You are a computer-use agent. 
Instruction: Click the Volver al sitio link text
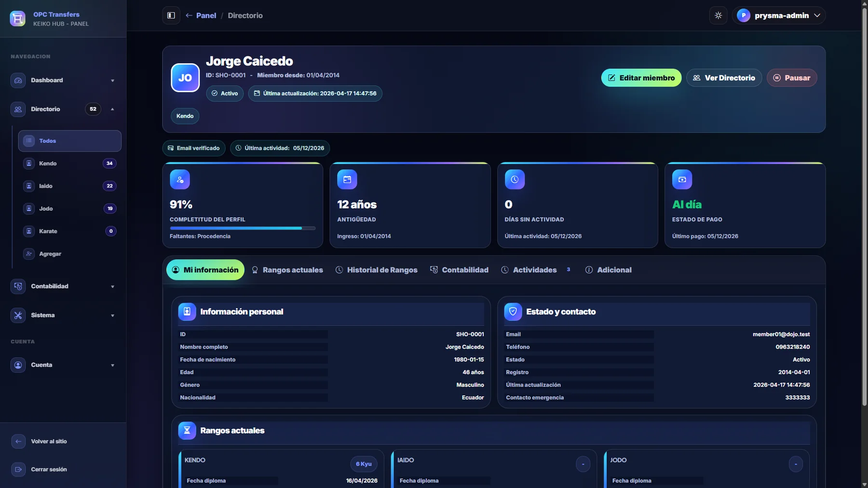point(49,441)
